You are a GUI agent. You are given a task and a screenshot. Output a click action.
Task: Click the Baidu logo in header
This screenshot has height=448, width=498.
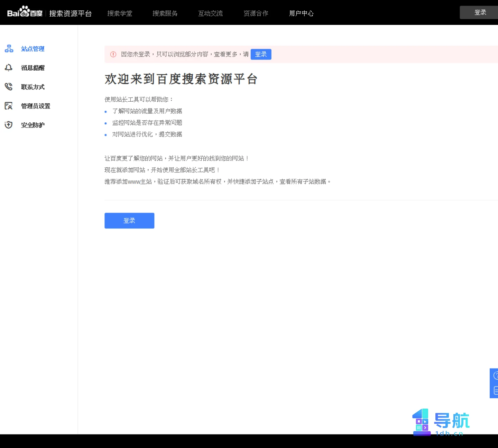[x=25, y=12]
